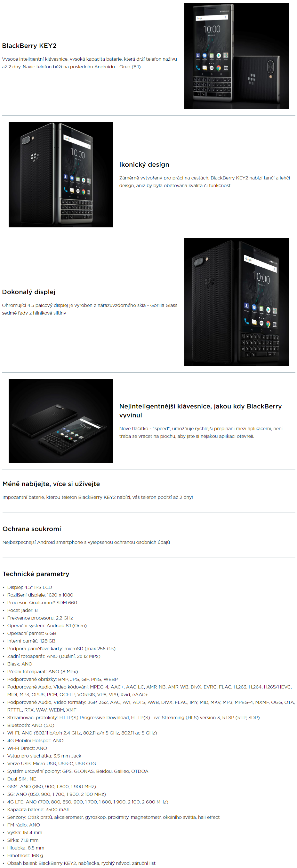Viewport: 297px width, 868px height.
Task: Click the Obsah balení list item
Action: [x=81, y=863]
